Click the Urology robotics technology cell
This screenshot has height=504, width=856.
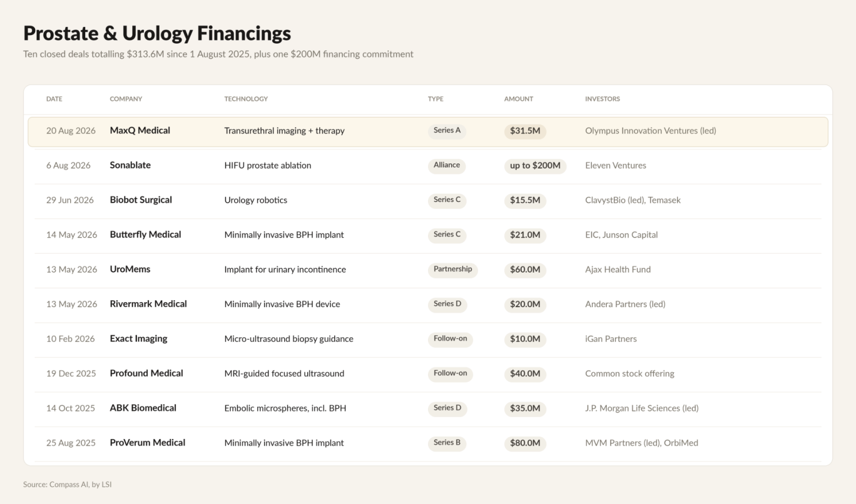[x=255, y=200]
